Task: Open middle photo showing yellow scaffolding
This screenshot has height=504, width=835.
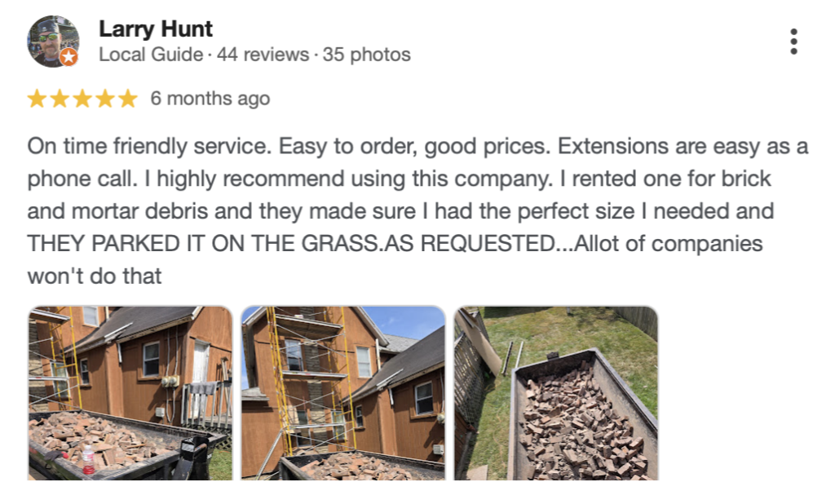Action: [x=343, y=392]
